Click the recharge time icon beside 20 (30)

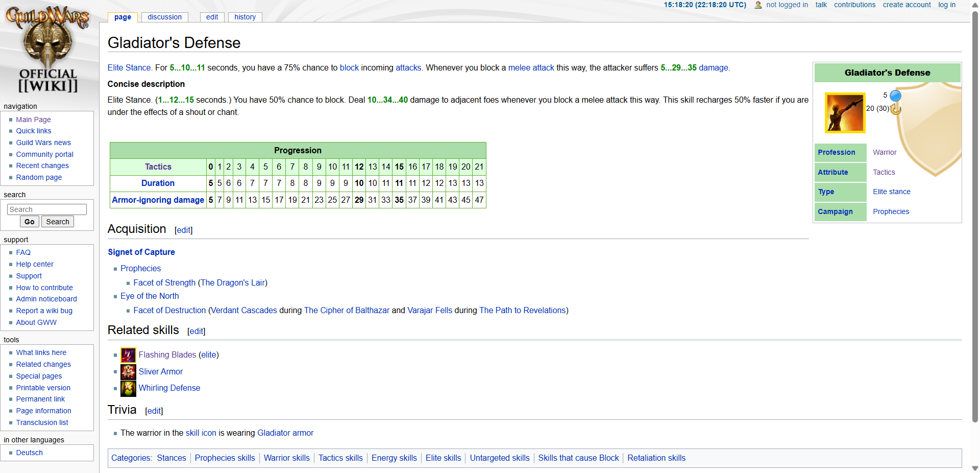pos(896,108)
